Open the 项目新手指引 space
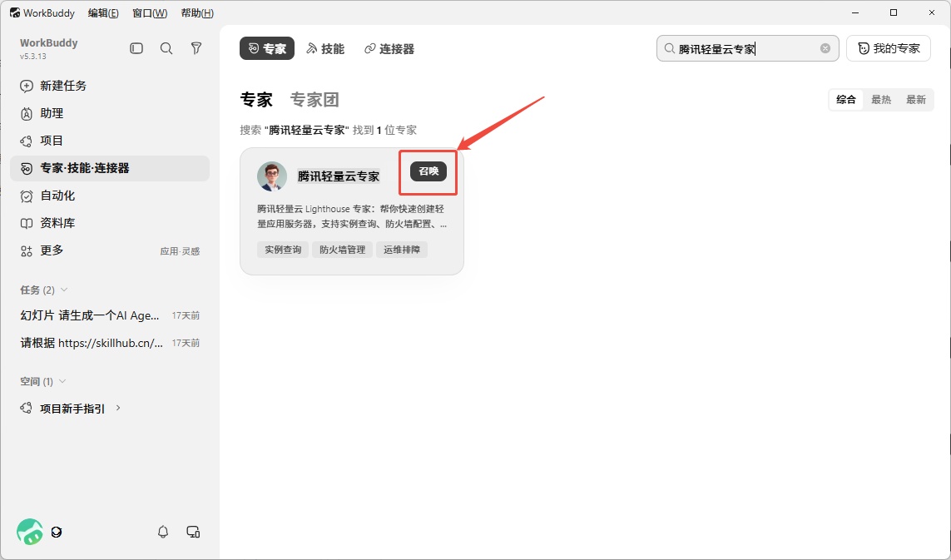Image resolution: width=951 pixels, height=560 pixels. (x=72, y=409)
